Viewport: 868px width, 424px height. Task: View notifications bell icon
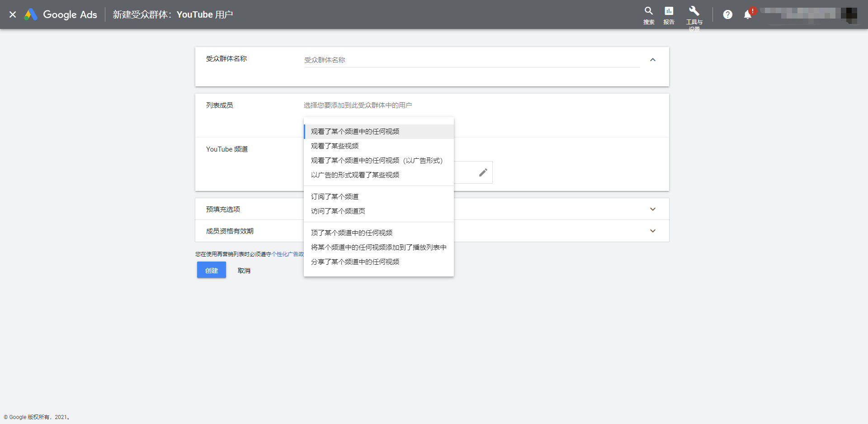748,14
